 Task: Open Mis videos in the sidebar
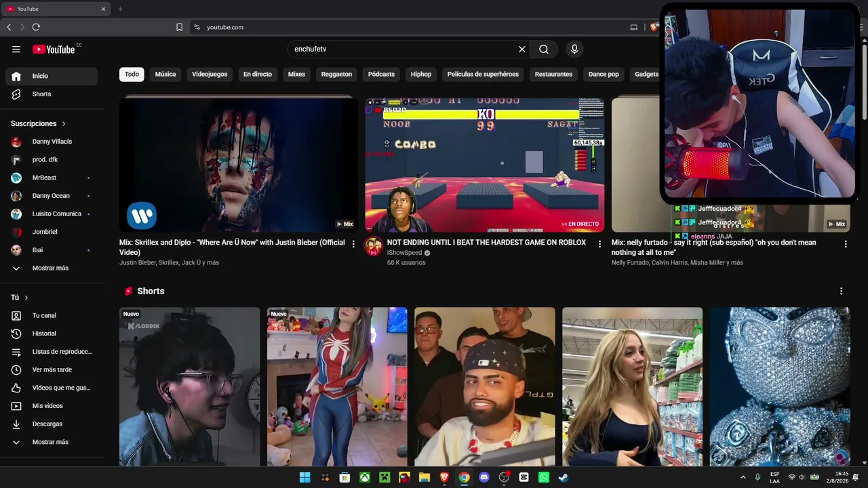click(x=52, y=406)
